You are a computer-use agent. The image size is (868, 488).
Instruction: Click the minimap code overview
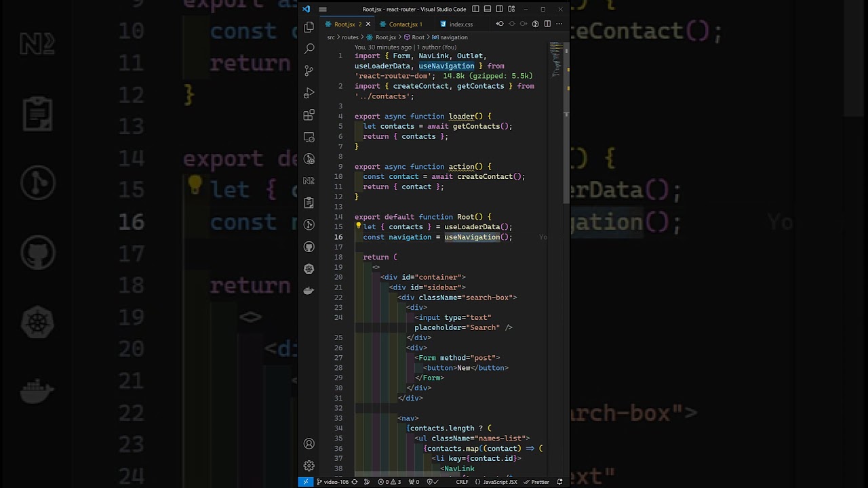pyautogui.click(x=556, y=60)
